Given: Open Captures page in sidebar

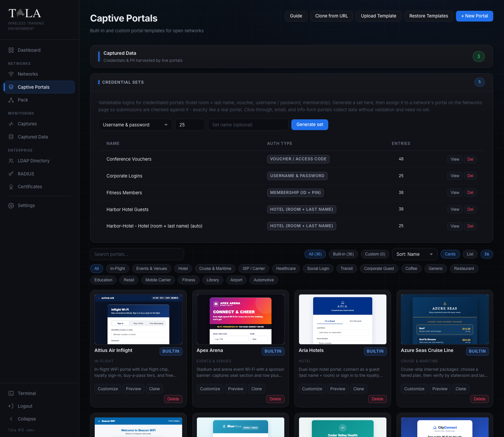Looking at the screenshot, I should [39, 124].
